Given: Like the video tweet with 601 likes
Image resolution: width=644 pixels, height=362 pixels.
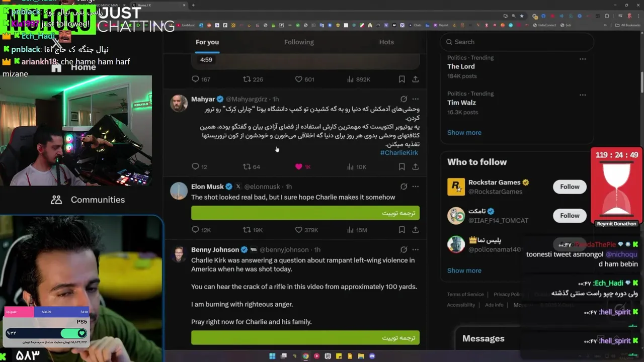Looking at the screenshot, I should click(304, 79).
